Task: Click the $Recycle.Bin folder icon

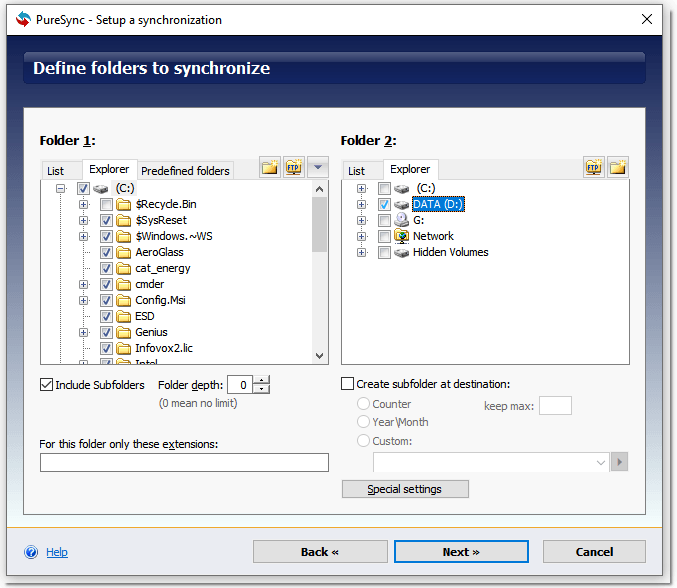Action: click(x=123, y=204)
